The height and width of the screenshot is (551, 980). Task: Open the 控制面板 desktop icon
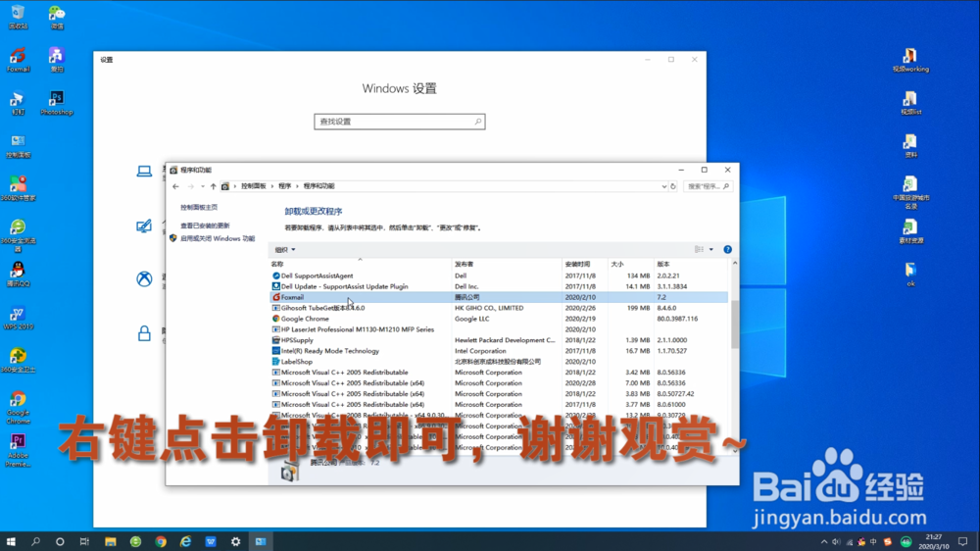coord(18,146)
